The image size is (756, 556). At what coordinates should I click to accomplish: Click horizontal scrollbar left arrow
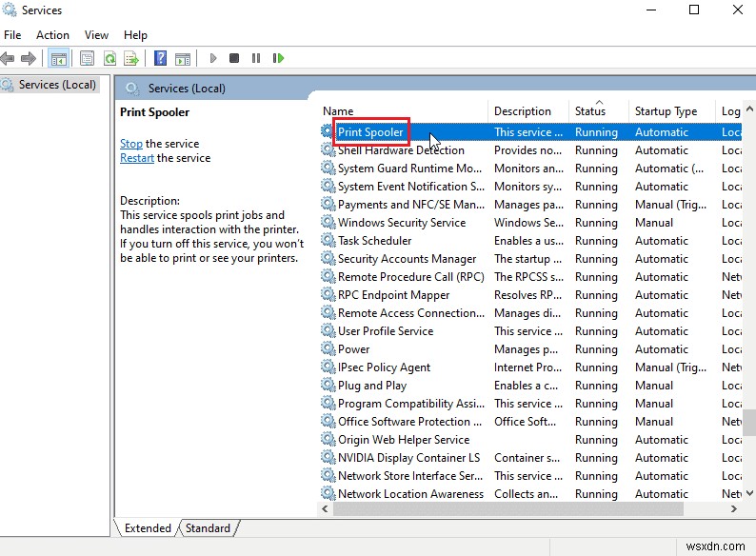point(325,508)
